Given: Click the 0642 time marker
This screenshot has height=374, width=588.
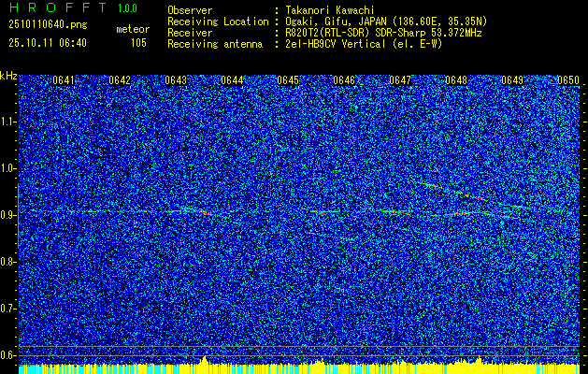Looking at the screenshot, I should click(x=120, y=80).
